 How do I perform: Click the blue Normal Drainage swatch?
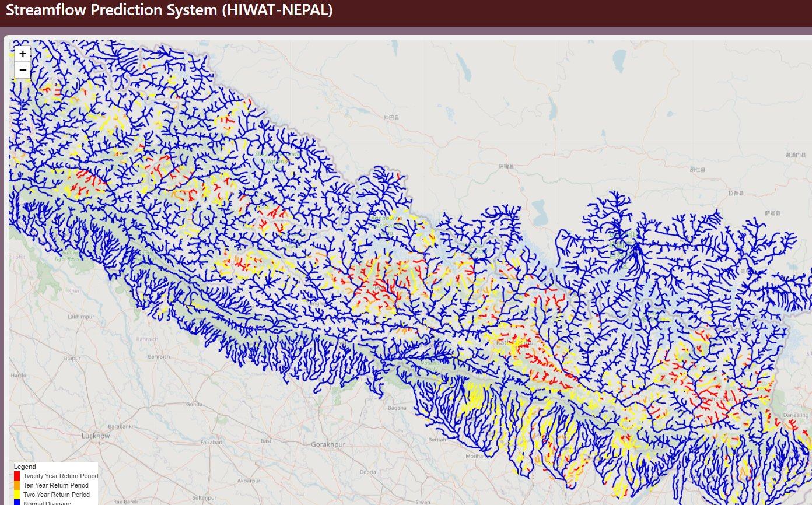[17, 502]
